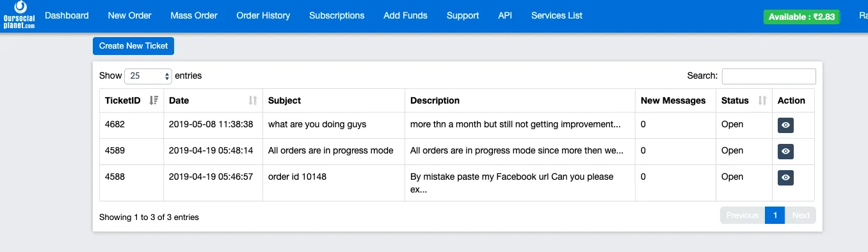Click the Available balance green badge
Viewport: 868px width, 252px height.
pos(801,17)
